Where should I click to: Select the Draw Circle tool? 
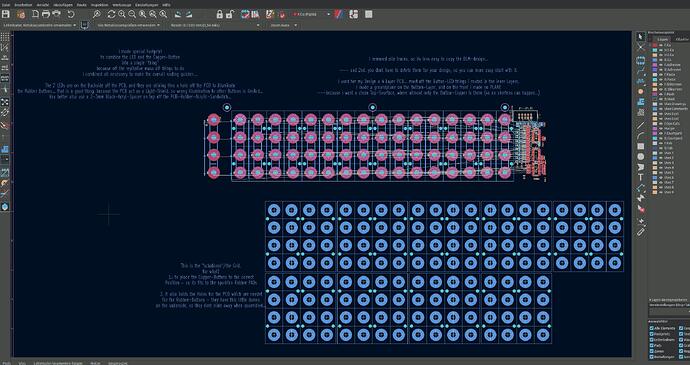coord(641,157)
